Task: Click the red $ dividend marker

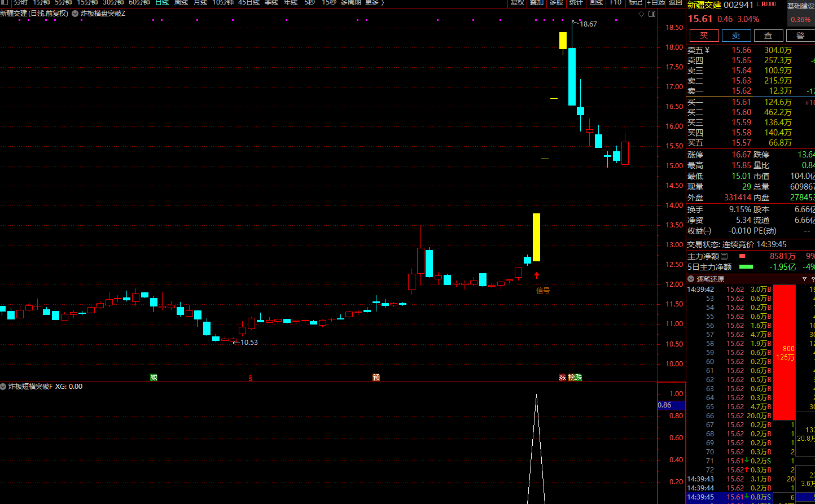Action: [x=250, y=378]
